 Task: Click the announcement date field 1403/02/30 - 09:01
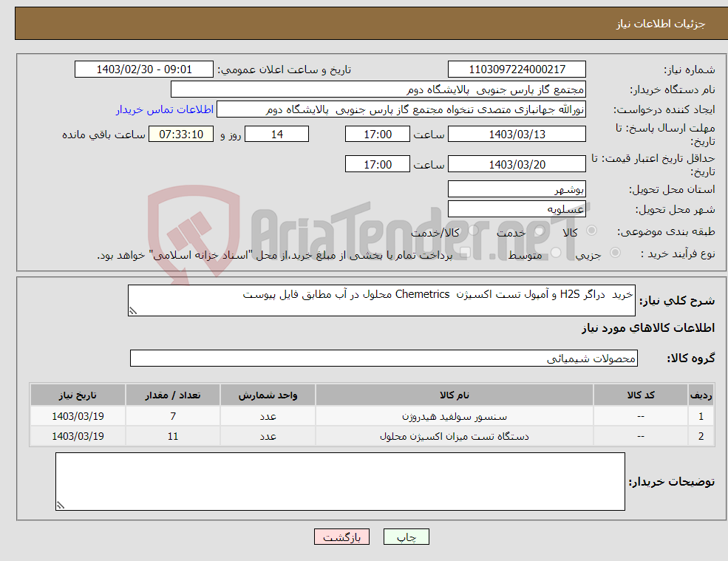point(144,69)
